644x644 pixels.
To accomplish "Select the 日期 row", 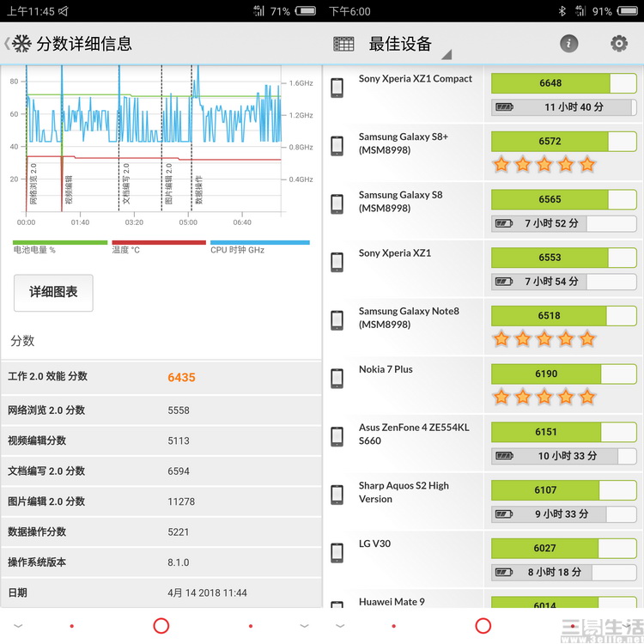I will pyautogui.click(x=161, y=592).
